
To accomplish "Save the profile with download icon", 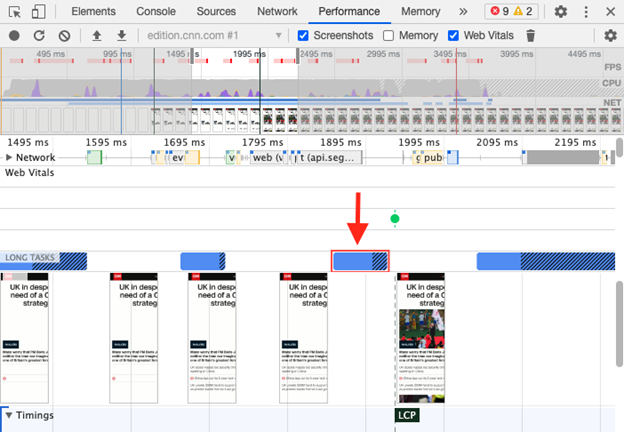I will click(120, 36).
